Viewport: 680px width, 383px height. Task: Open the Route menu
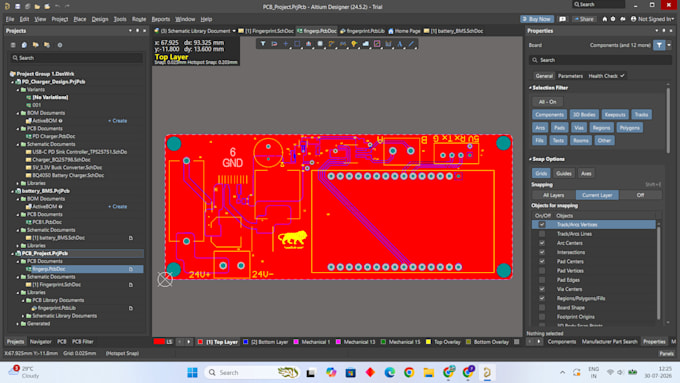(139, 19)
